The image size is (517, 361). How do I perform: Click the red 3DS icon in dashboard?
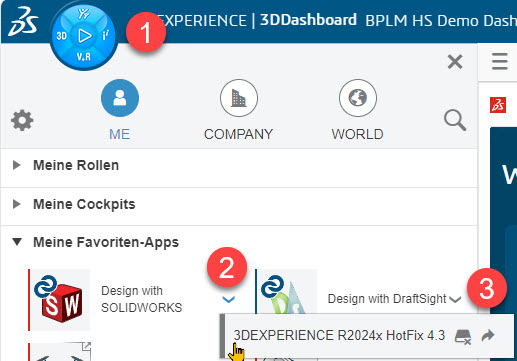[498, 105]
